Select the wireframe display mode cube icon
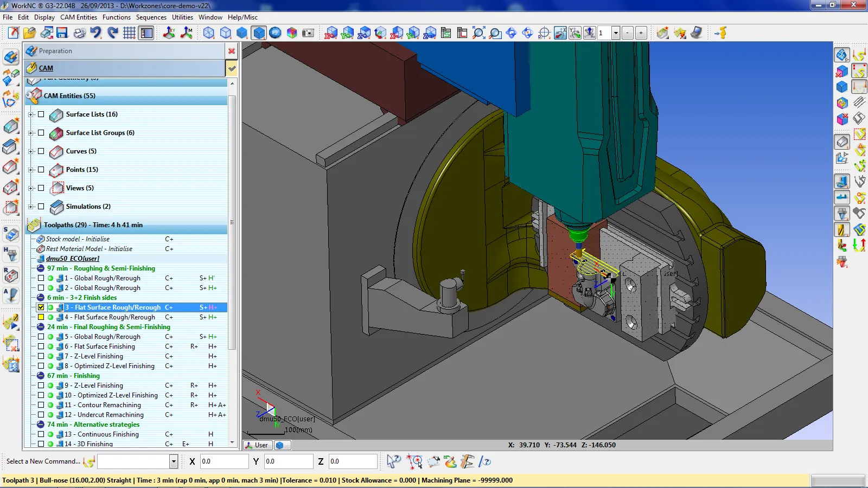Screen dimensions: 868x488 click(208, 33)
